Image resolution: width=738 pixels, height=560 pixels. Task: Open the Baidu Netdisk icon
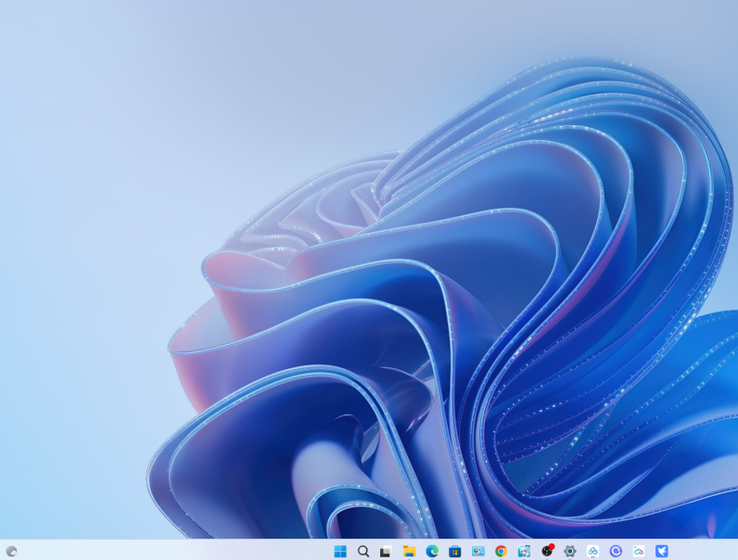(x=593, y=551)
